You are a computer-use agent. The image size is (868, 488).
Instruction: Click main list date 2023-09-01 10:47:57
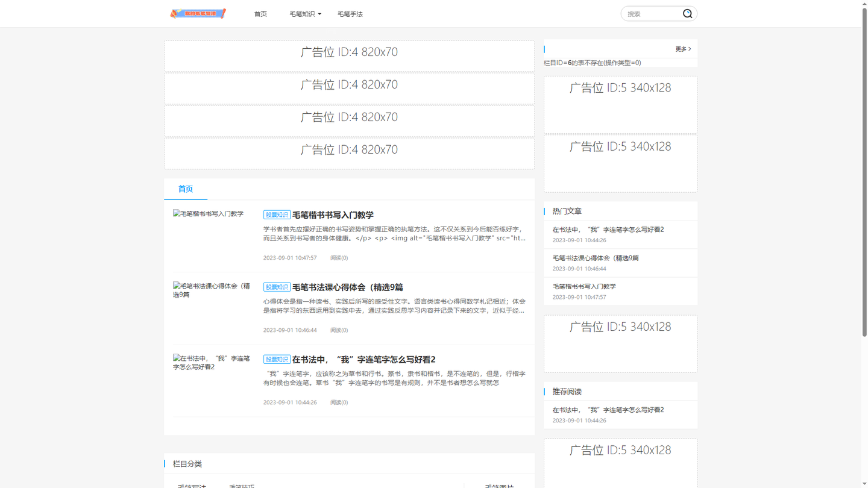point(290,258)
